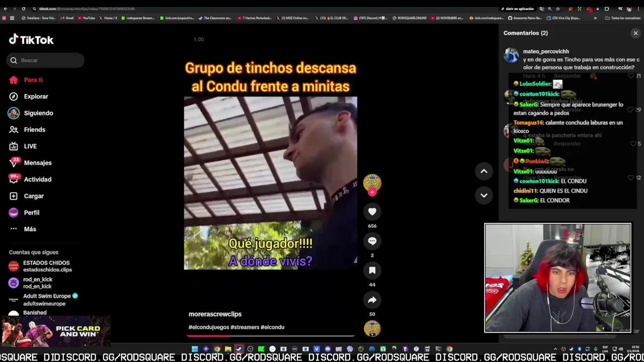Viewport: 644px width, 362px height.
Task: Open the Windows Start menu
Action: [195, 349]
